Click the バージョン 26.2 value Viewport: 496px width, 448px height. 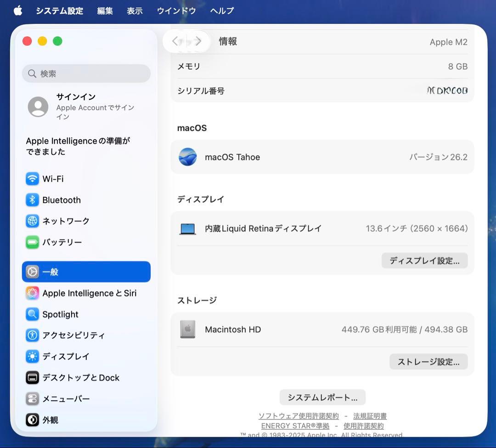[439, 157]
